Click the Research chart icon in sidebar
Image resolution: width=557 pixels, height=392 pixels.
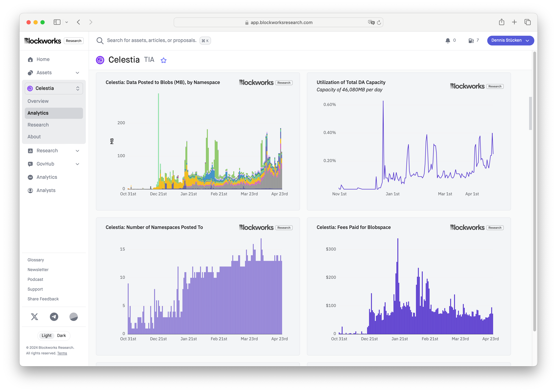30,151
